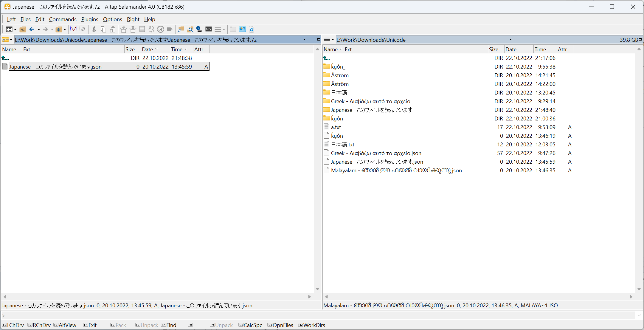Toggle the Unselect files filter icon
644x330 pixels.
tap(83, 29)
